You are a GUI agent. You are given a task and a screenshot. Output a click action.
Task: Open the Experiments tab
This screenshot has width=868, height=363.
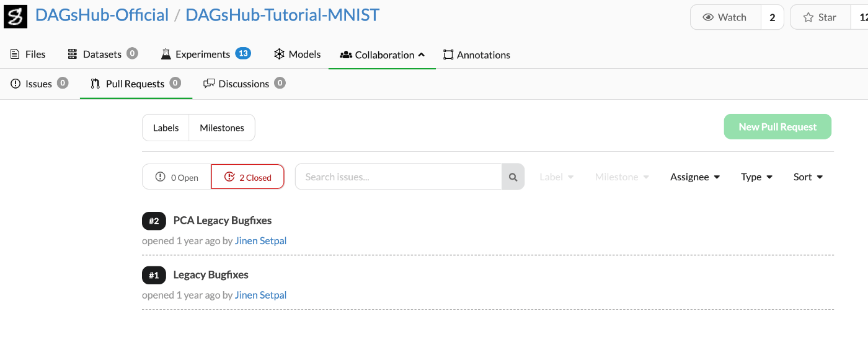(x=205, y=55)
